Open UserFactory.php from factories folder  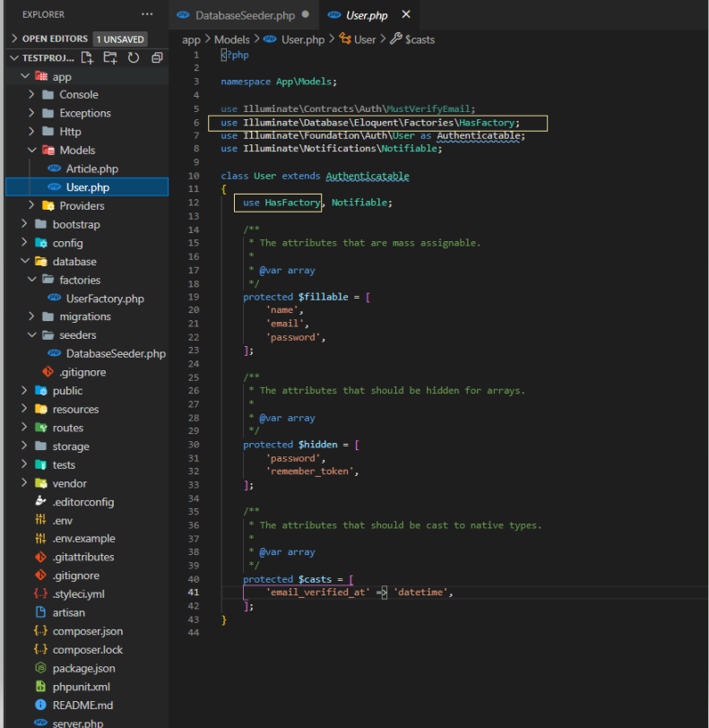[x=104, y=299]
